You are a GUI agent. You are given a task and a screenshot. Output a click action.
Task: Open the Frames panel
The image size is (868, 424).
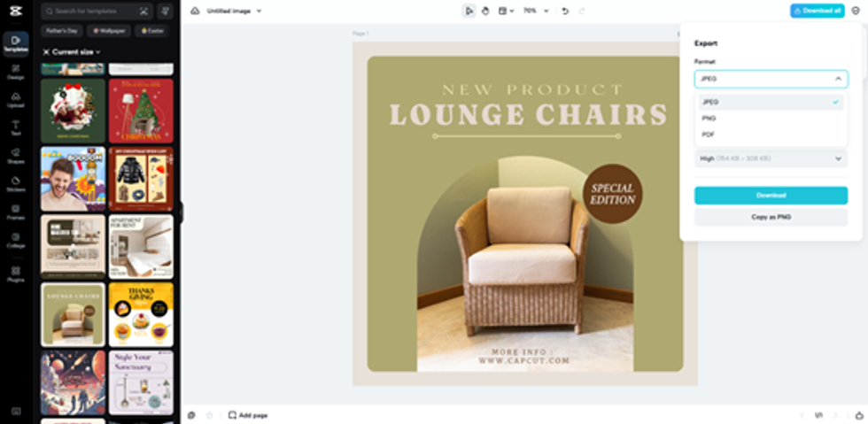(x=15, y=211)
